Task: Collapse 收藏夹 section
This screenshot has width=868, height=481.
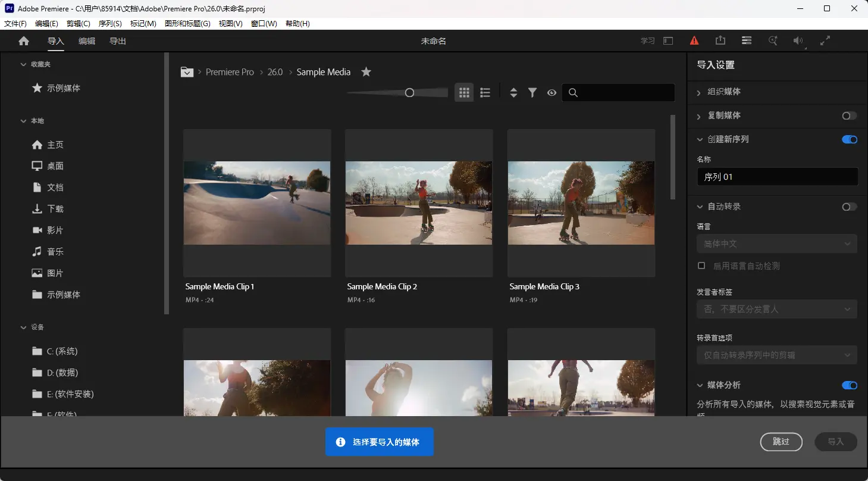Action: [x=24, y=64]
